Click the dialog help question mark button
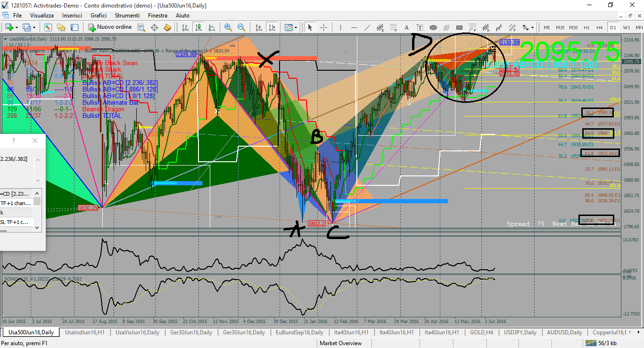The width and height of the screenshot is (644, 348). click(13, 141)
